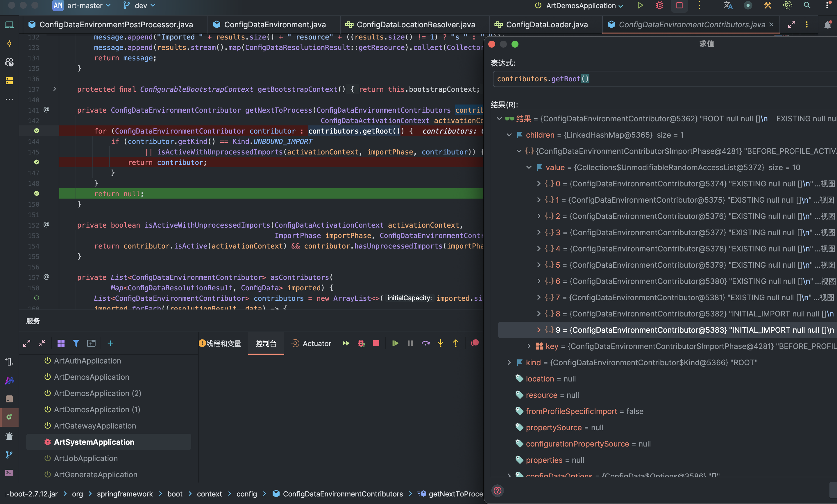Expand the kind ROOT tree node
This screenshot has height=504, width=837.
[x=509, y=363]
